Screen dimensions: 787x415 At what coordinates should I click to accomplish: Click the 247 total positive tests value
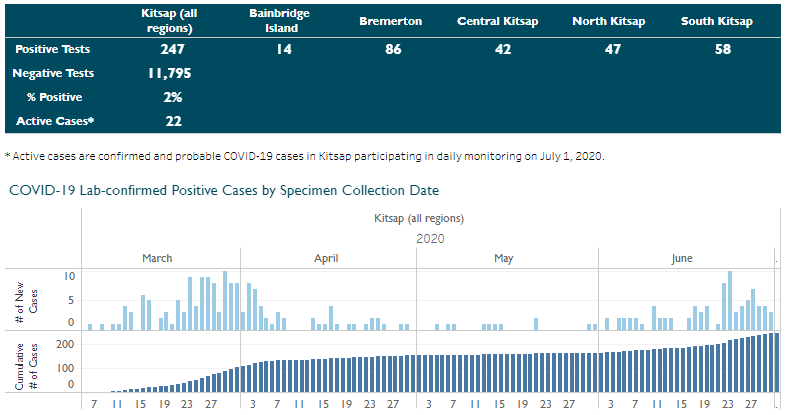point(172,48)
